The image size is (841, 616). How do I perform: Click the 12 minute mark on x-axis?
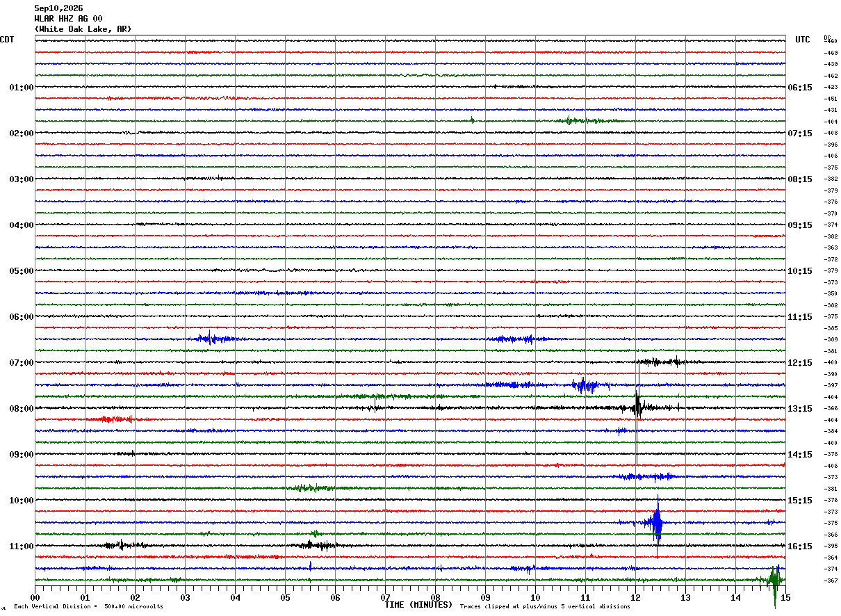tap(635, 597)
